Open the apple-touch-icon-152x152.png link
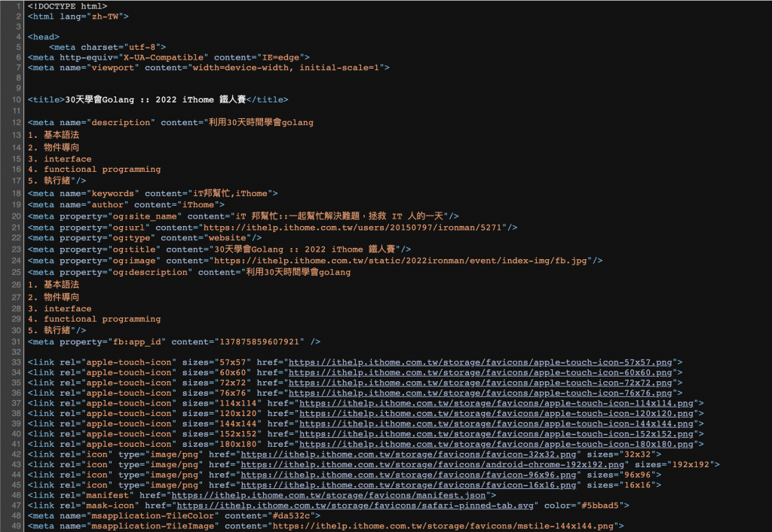772x532 pixels. (496, 434)
